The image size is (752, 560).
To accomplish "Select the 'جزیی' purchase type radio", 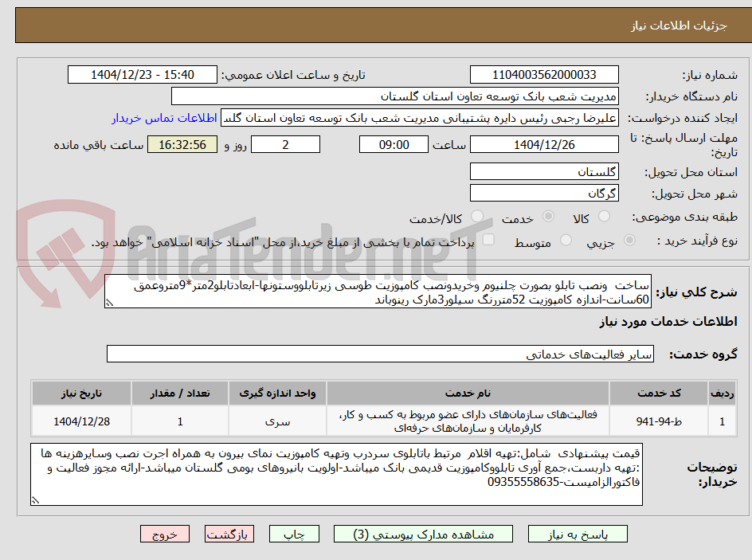I will coord(629,241).
